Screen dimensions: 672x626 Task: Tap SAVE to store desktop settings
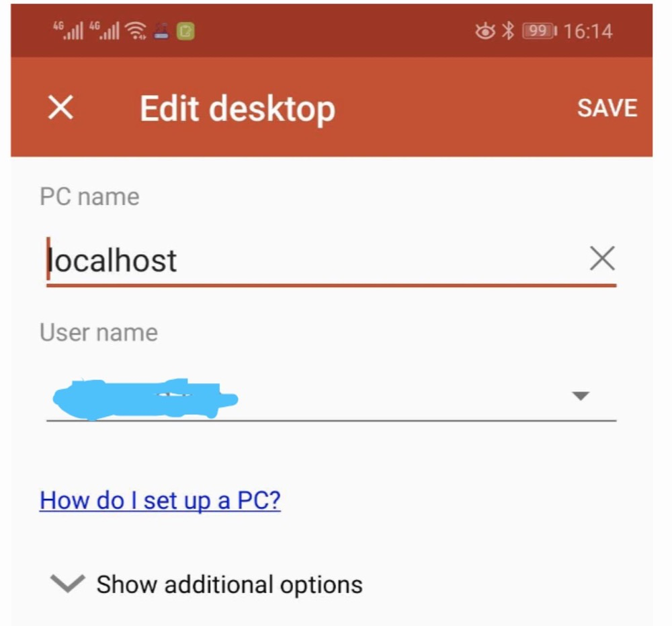tap(607, 108)
